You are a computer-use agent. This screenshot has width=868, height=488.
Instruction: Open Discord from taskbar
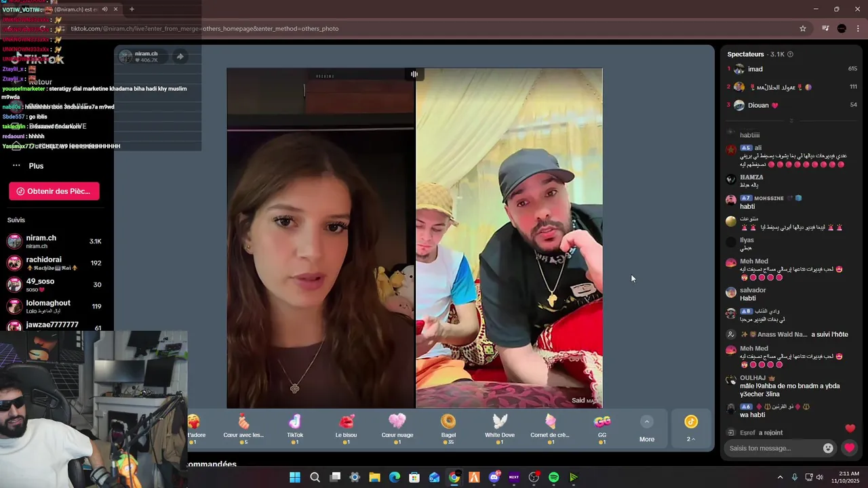(x=494, y=477)
